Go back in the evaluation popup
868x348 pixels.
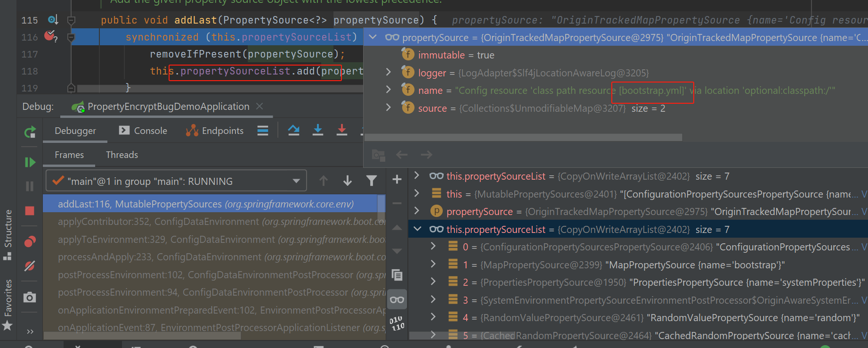tap(402, 155)
